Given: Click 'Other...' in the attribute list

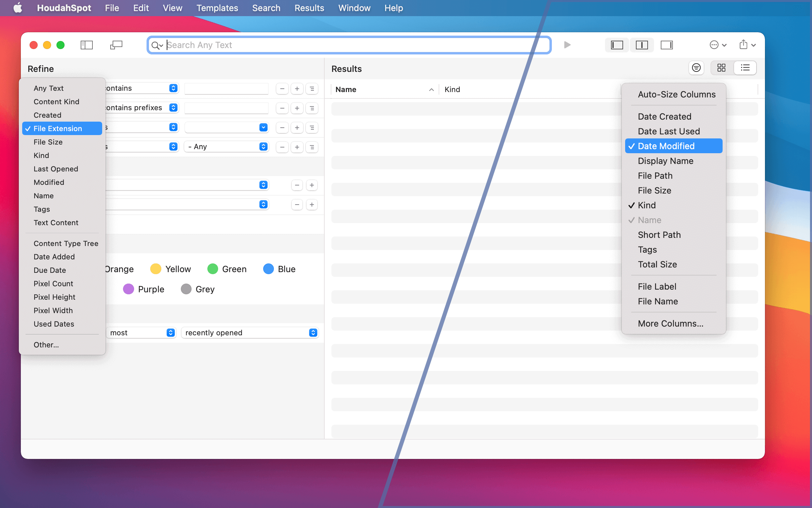Looking at the screenshot, I should tap(46, 344).
